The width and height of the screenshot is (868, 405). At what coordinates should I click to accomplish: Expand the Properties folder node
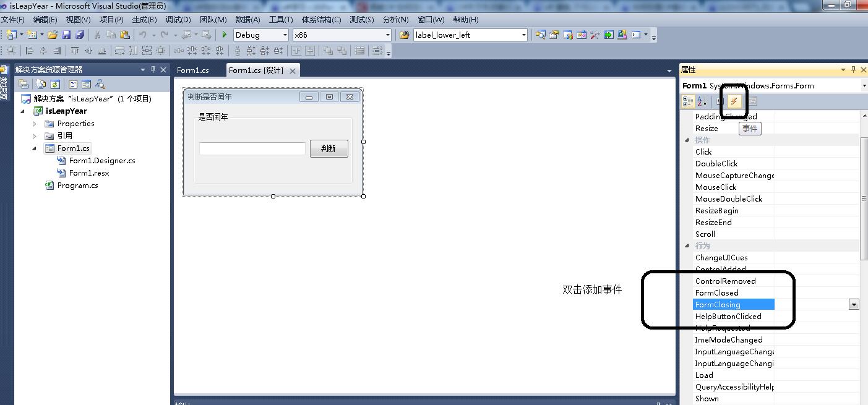tap(35, 124)
